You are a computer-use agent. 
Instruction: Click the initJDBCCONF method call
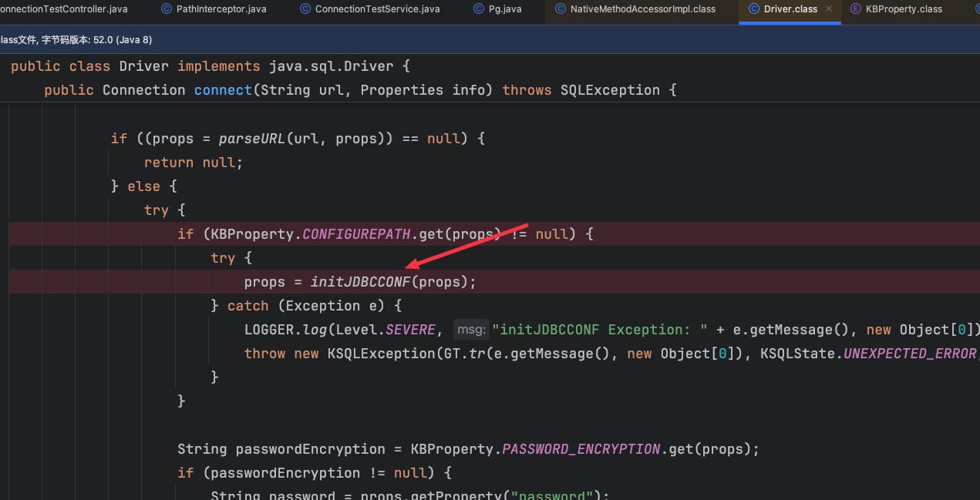360,282
